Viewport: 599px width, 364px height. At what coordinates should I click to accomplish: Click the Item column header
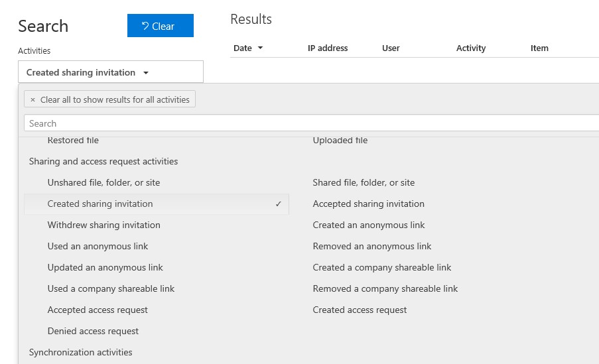(539, 48)
